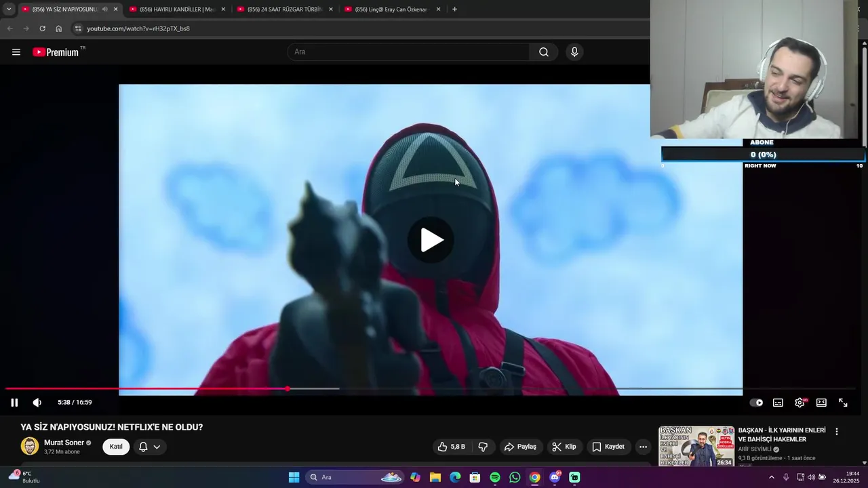Click the Windows taskbar 'Ara' search box

coord(355,478)
